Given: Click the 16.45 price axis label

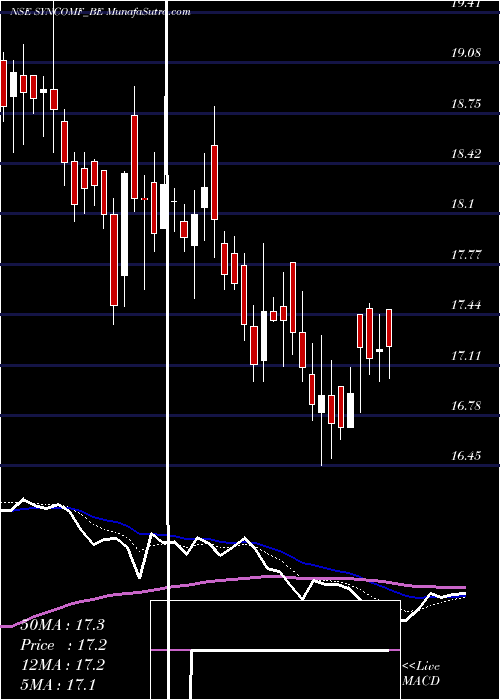Looking at the screenshot, I should coord(467,456).
